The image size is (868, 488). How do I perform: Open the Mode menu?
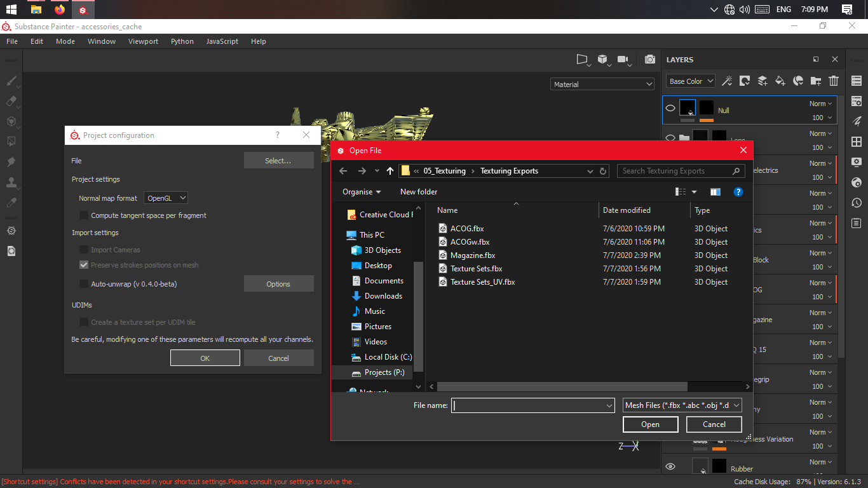pos(65,41)
